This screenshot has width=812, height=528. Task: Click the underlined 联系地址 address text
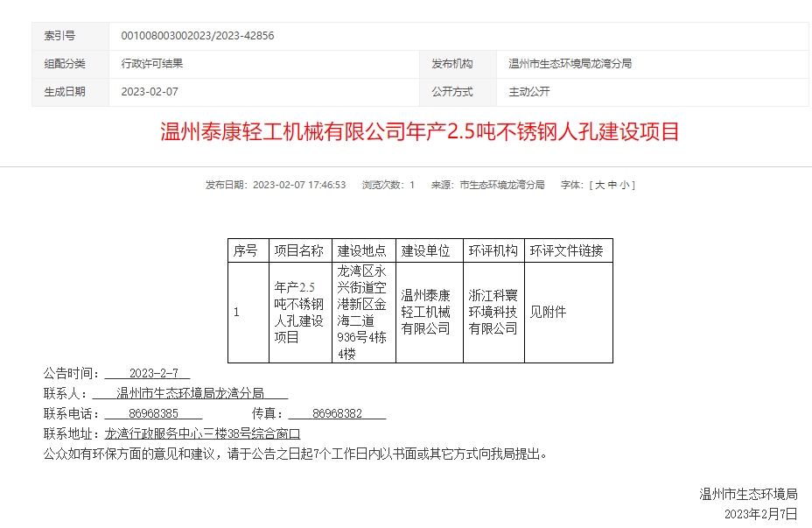[x=202, y=433]
